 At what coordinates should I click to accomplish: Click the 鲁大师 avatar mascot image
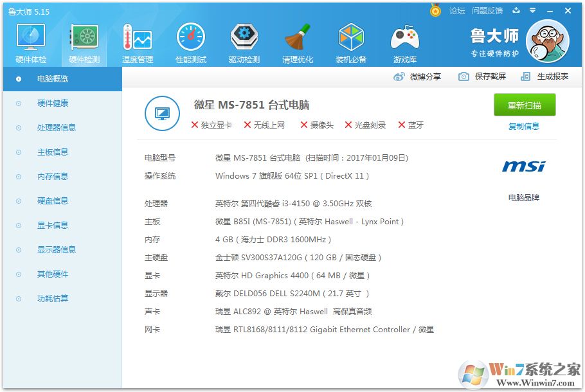[x=547, y=41]
